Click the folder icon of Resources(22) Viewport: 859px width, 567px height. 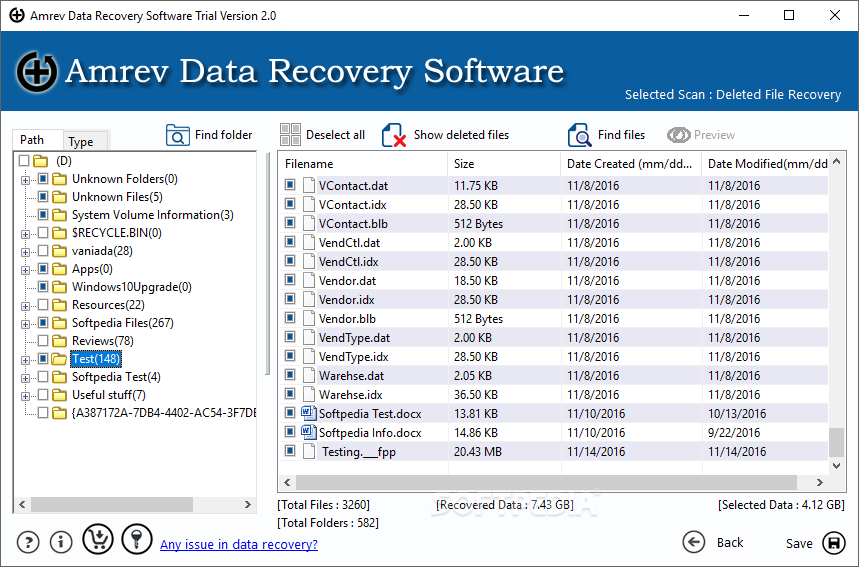[x=59, y=305]
